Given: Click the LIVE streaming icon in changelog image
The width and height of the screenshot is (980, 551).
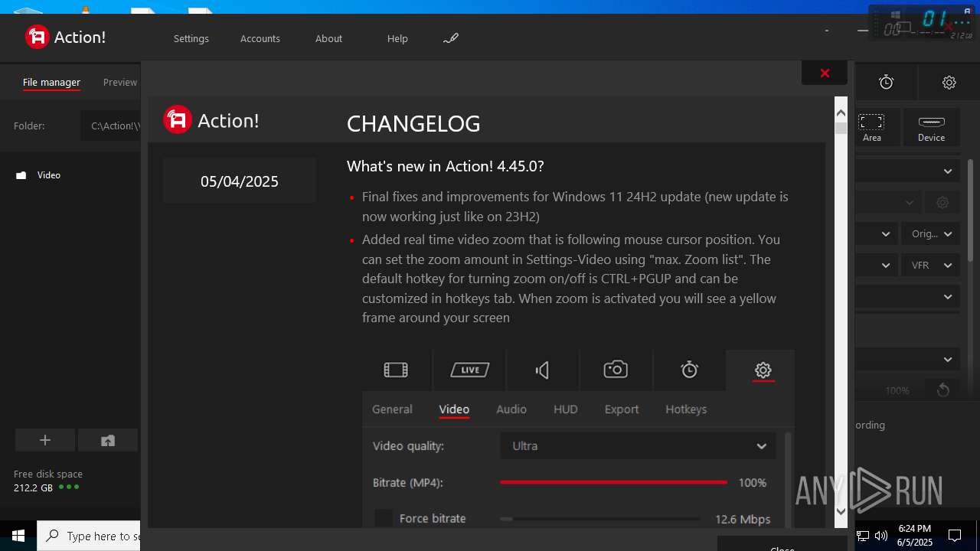Looking at the screenshot, I should [x=469, y=370].
